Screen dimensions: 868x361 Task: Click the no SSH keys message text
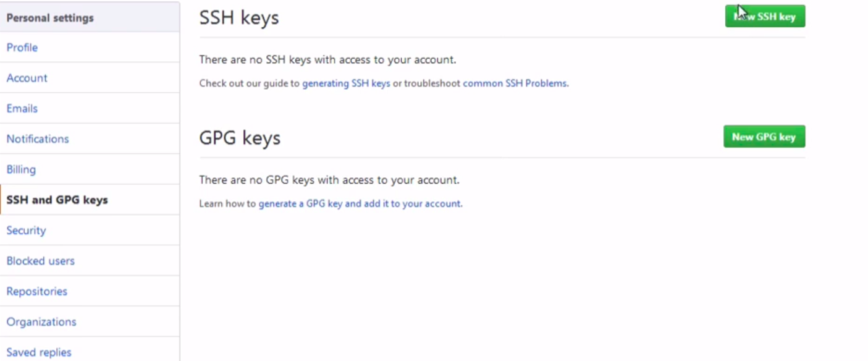tap(327, 60)
